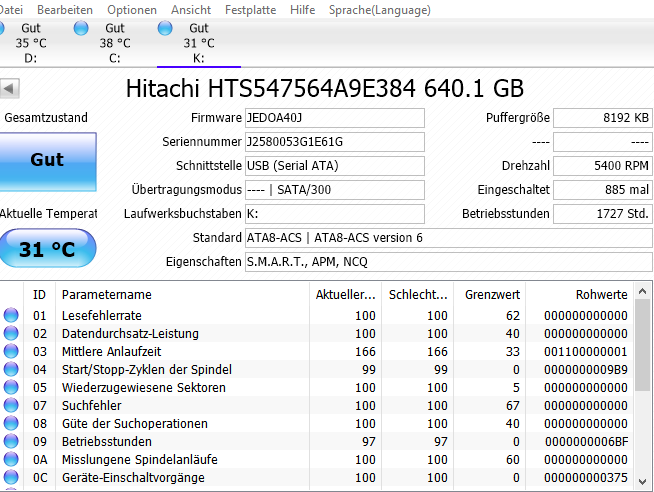Viewport: 654px width, 492px height.
Task: Click the Übertragungsmodus field SATA/300
Action: click(335, 190)
